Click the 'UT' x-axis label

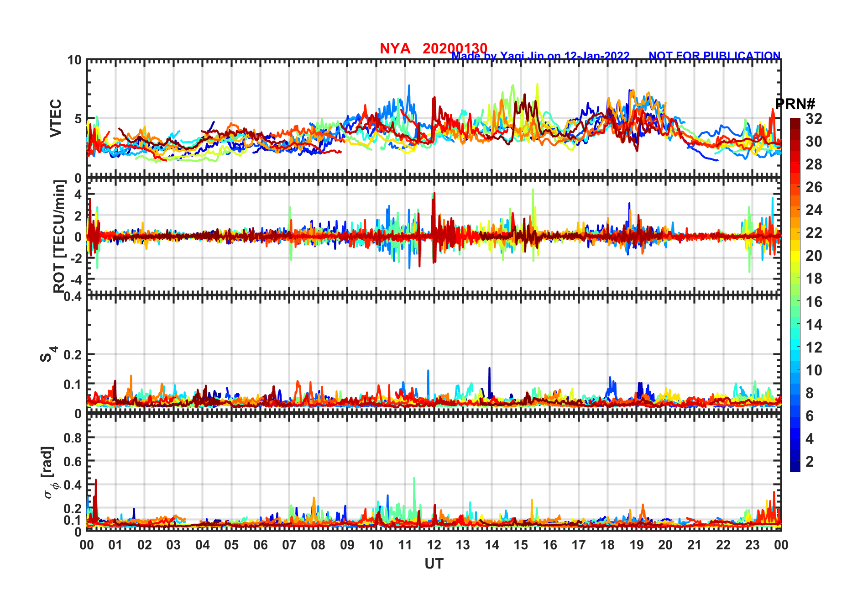(434, 564)
